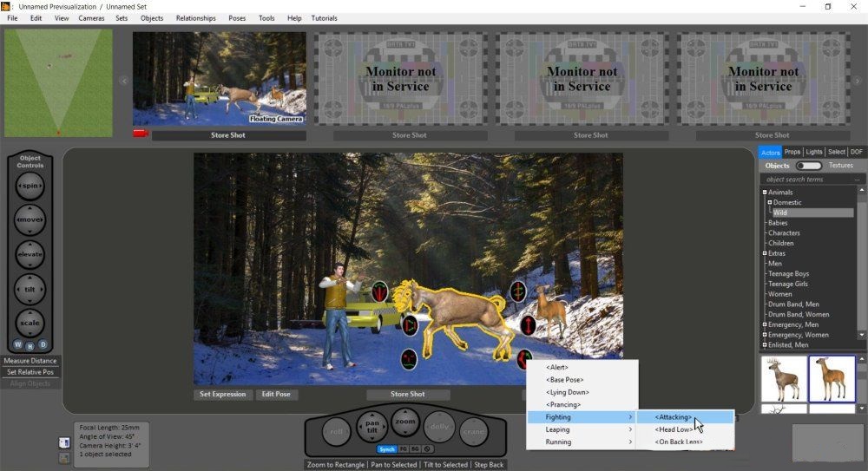Expand the Extras tree node
The image size is (868, 471).
(765, 253)
